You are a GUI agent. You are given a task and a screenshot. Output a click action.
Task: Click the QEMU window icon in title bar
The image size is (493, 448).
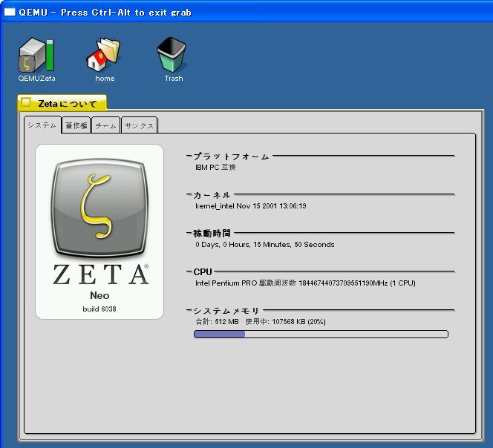pyautogui.click(x=10, y=12)
